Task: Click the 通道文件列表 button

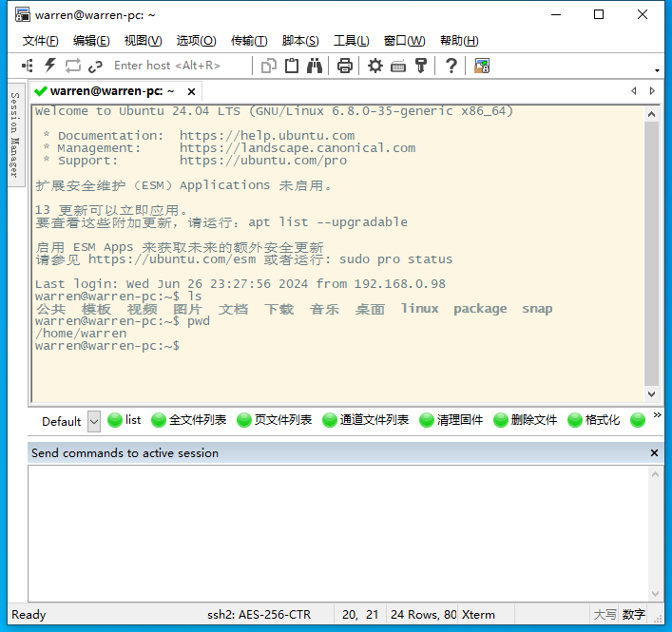Action: 366,420
